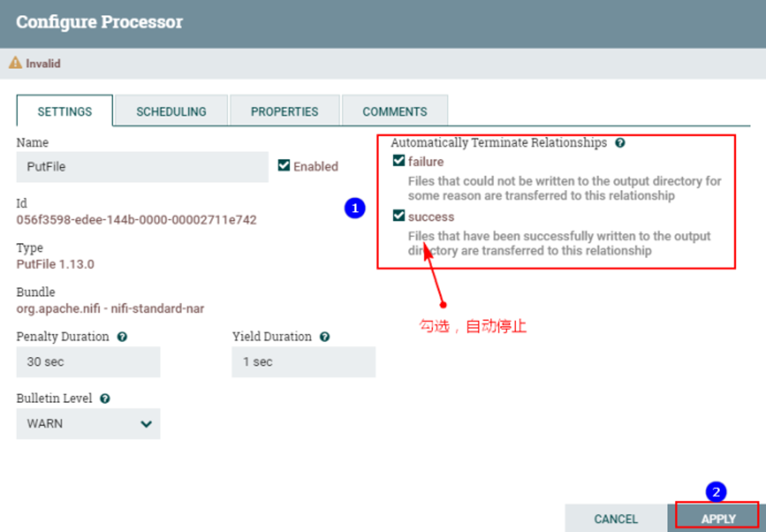Open the Bulletin Level WARN dropdown
Screen dimensions: 766x532
tap(88, 424)
